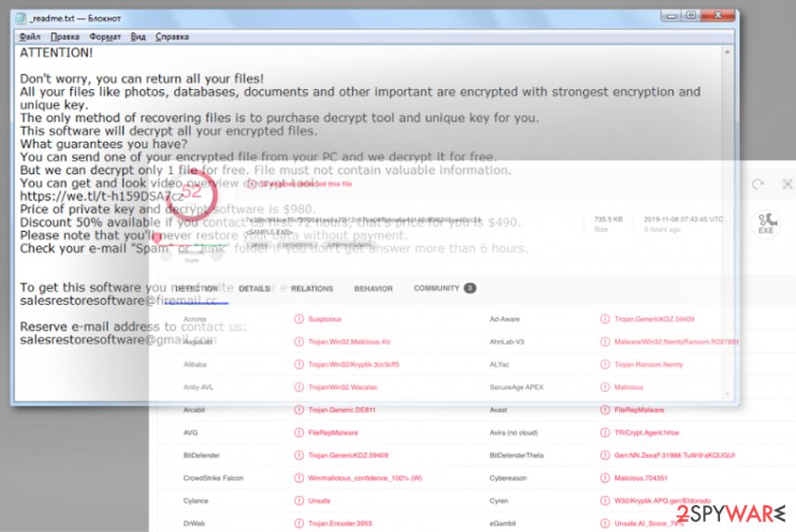Click the EXE file type icon
796x532 pixels.
tap(765, 223)
